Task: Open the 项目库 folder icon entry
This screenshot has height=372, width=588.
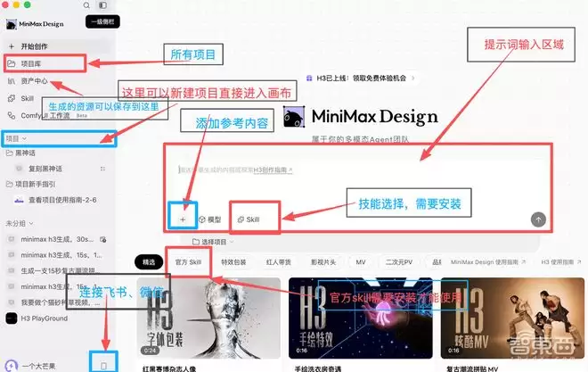Action: pyautogui.click(x=12, y=63)
